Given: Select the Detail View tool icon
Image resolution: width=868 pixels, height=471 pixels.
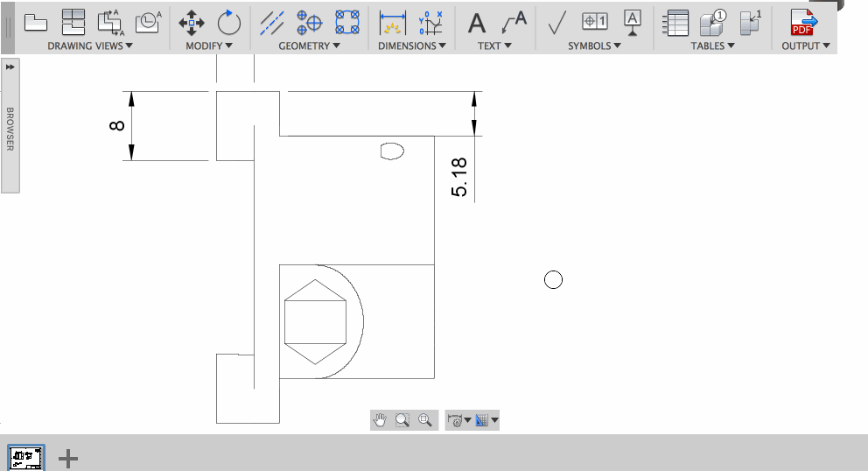Looking at the screenshot, I should pyautogui.click(x=149, y=23).
